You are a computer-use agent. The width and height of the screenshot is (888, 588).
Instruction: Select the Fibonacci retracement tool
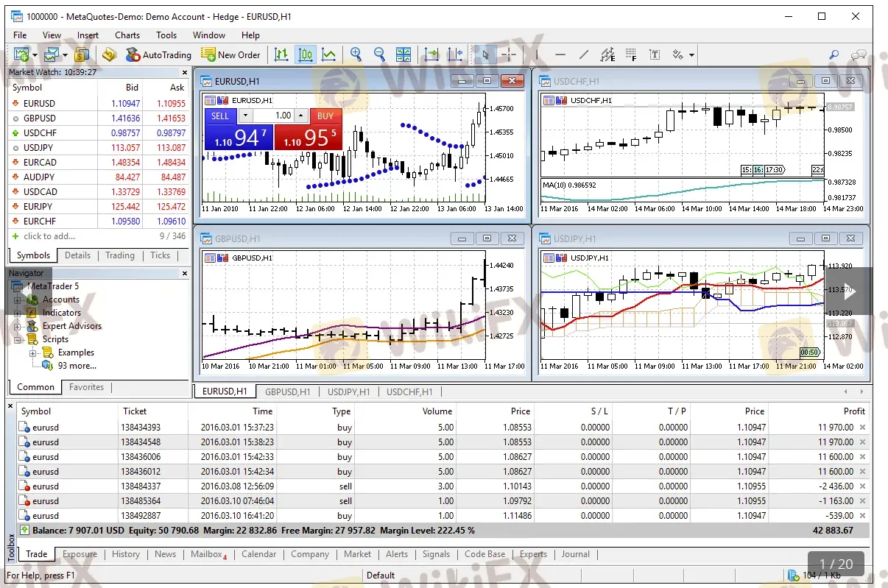coord(631,54)
